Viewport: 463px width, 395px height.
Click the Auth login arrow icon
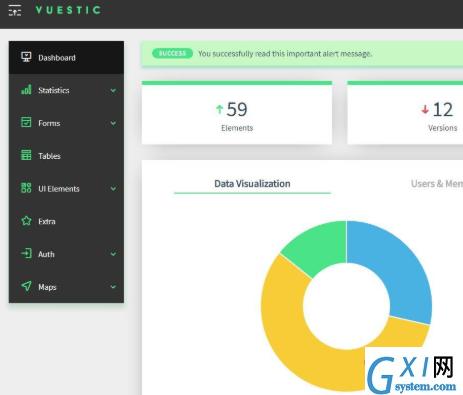pyautogui.click(x=26, y=253)
